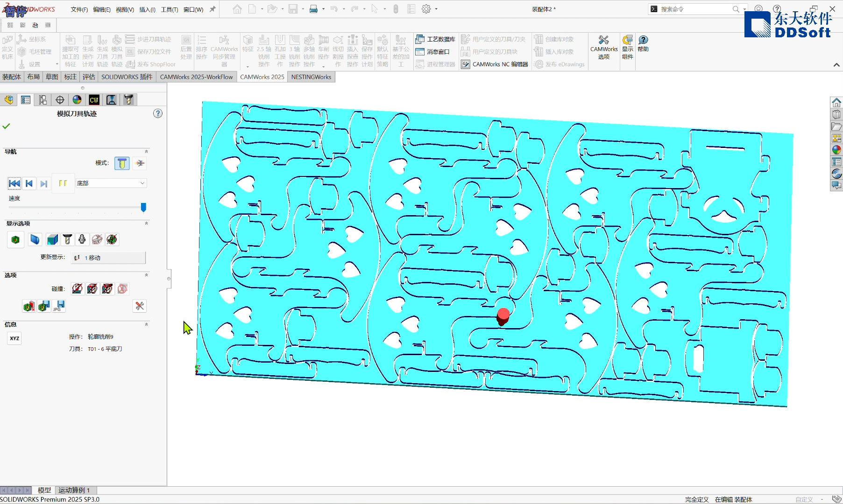Collapse the 信息 section

point(146,324)
